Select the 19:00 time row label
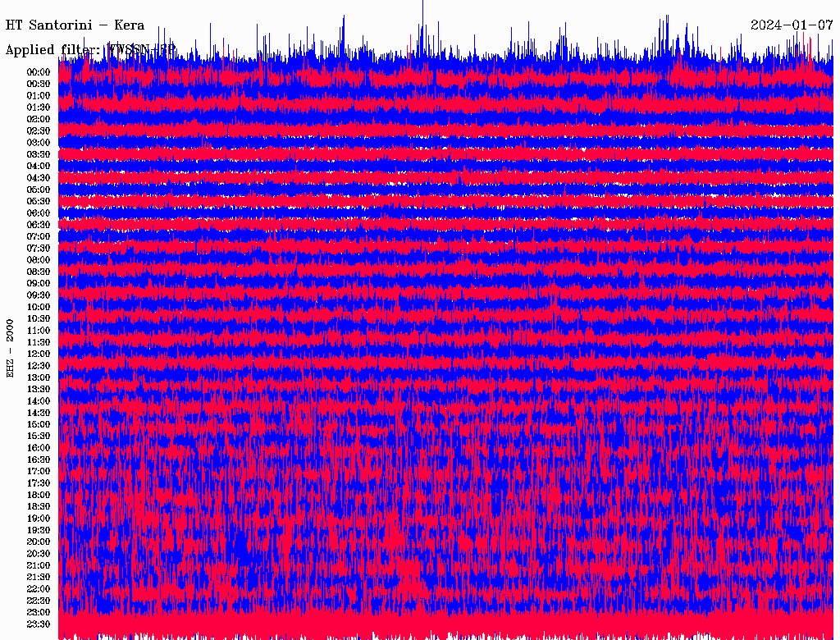Viewport: 840px width, 640px height. pos(39,519)
